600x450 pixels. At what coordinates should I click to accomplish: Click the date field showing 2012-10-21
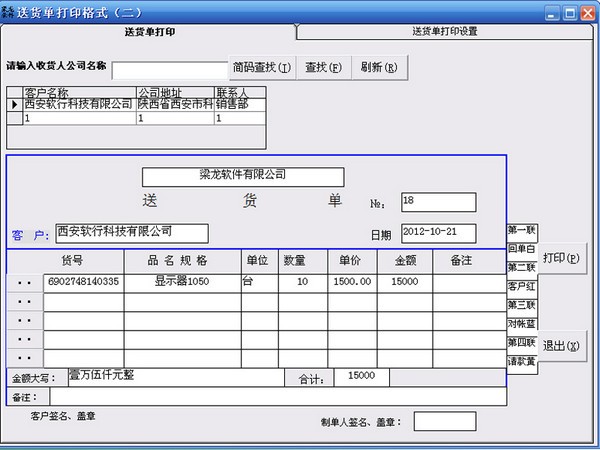click(x=438, y=233)
